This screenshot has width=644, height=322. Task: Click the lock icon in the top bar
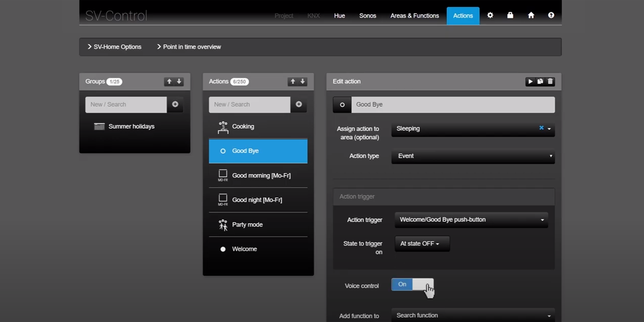point(510,16)
